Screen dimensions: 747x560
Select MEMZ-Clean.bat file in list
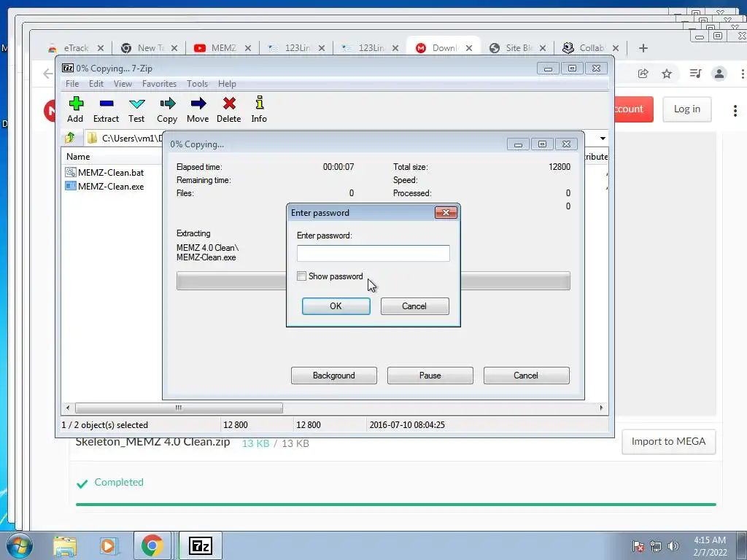(105, 172)
